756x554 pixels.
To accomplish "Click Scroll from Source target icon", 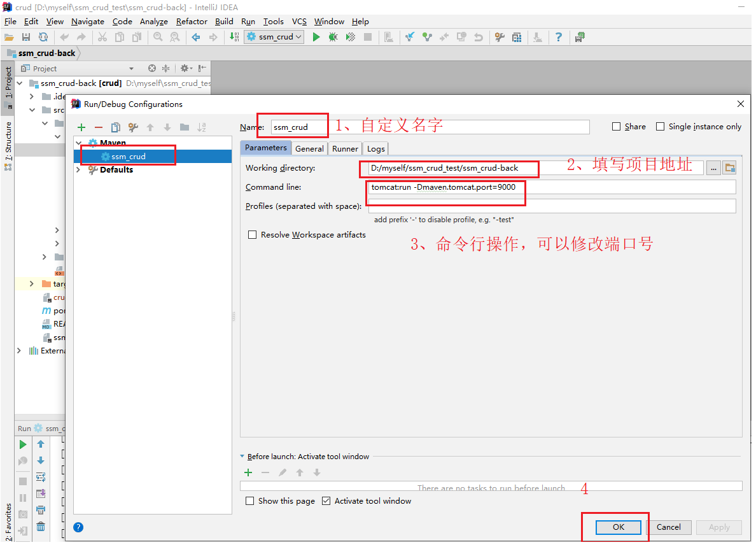I will (152, 69).
